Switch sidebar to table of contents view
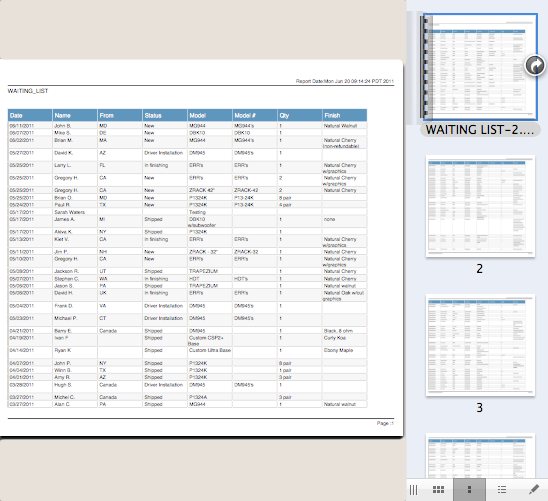 (x=502, y=489)
